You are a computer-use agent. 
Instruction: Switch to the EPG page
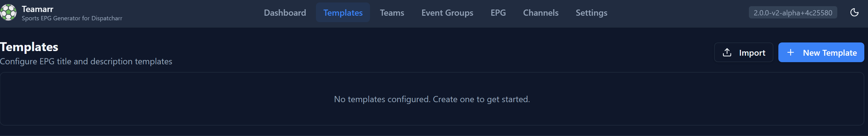point(498,13)
